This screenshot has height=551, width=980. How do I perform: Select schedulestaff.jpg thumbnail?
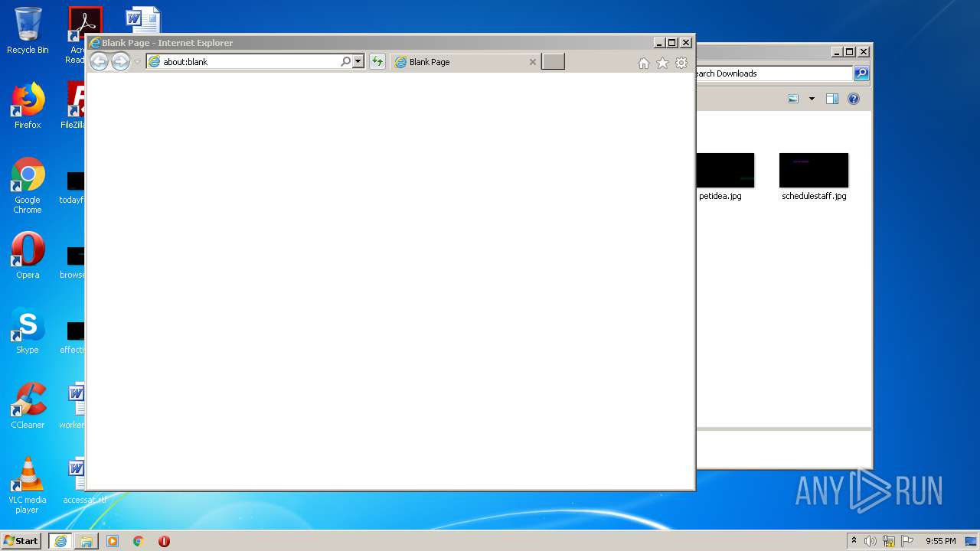click(x=814, y=170)
